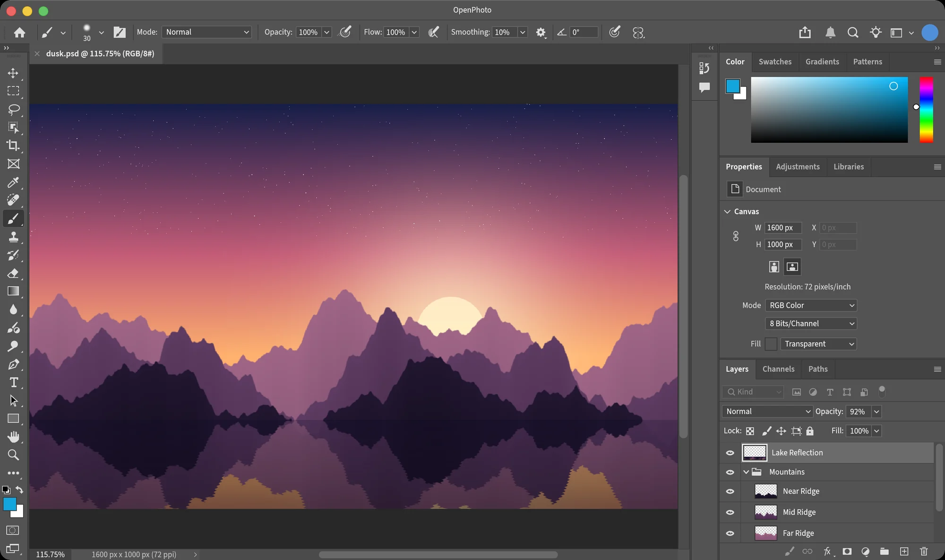This screenshot has width=945, height=560.
Task: Create new layer with the plus icon
Action: click(904, 551)
